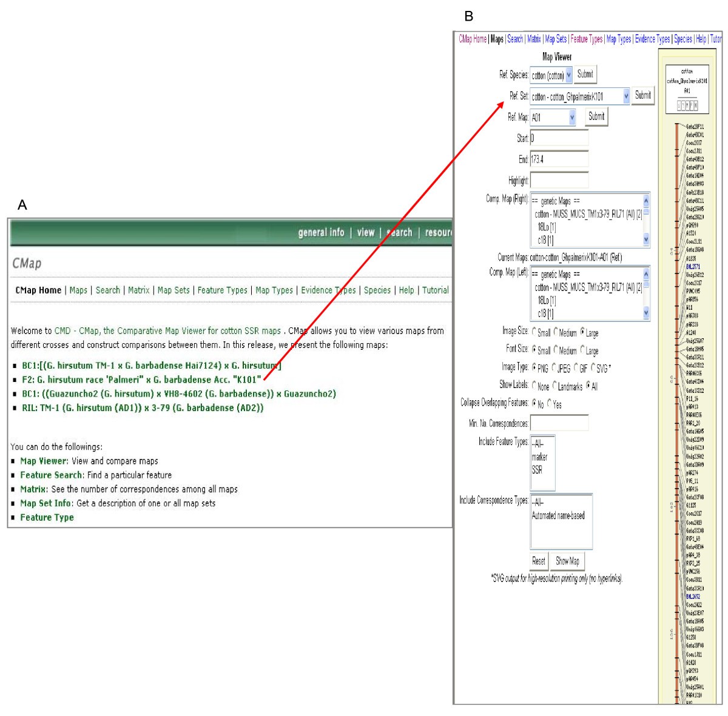Choose PNG as the Image Type
Image resolution: width=728 pixels, height=716 pixels.
534,367
